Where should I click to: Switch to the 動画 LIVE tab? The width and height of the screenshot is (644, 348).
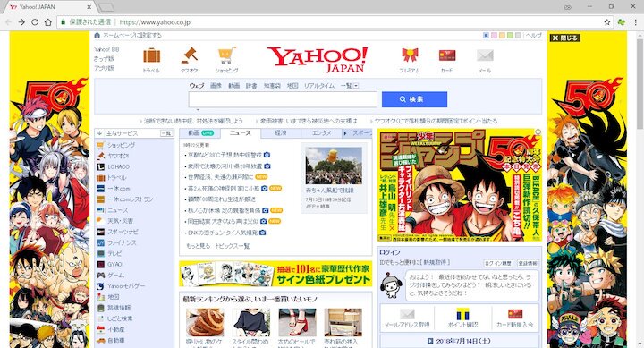tap(200, 133)
